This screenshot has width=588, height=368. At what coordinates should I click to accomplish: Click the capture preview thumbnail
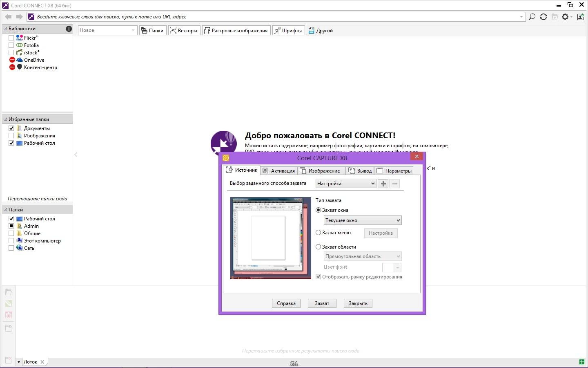[x=271, y=238]
